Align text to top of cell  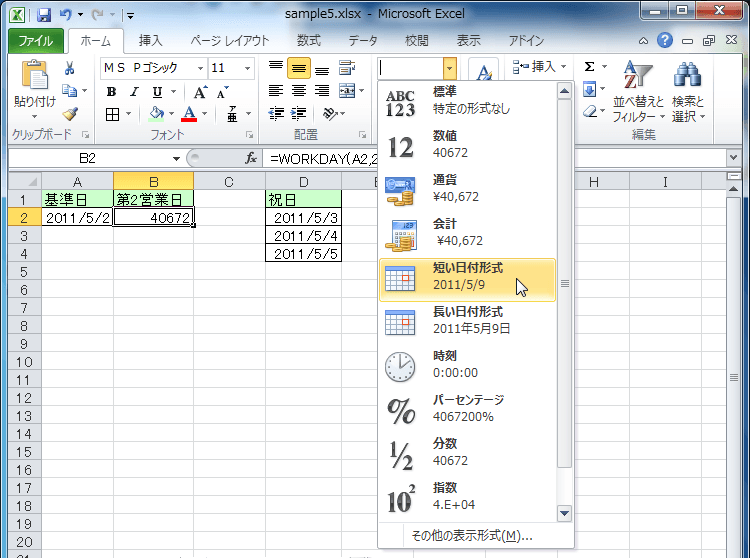tap(276, 67)
